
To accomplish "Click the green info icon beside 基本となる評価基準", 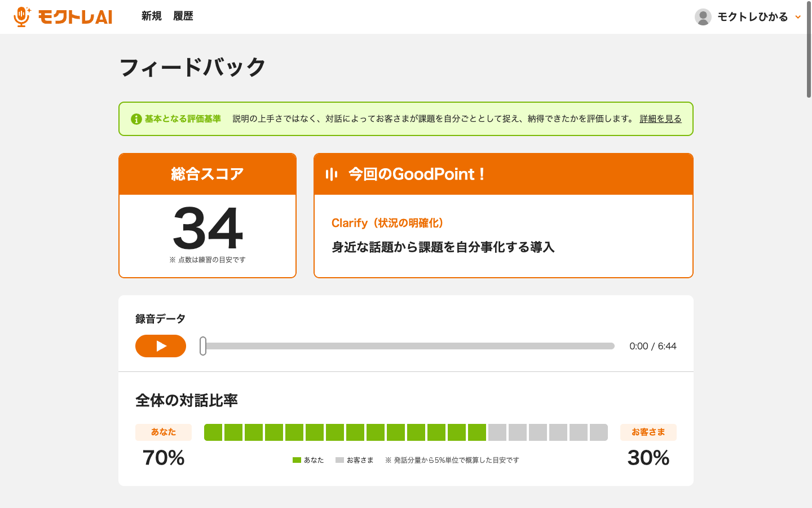I will pyautogui.click(x=135, y=119).
